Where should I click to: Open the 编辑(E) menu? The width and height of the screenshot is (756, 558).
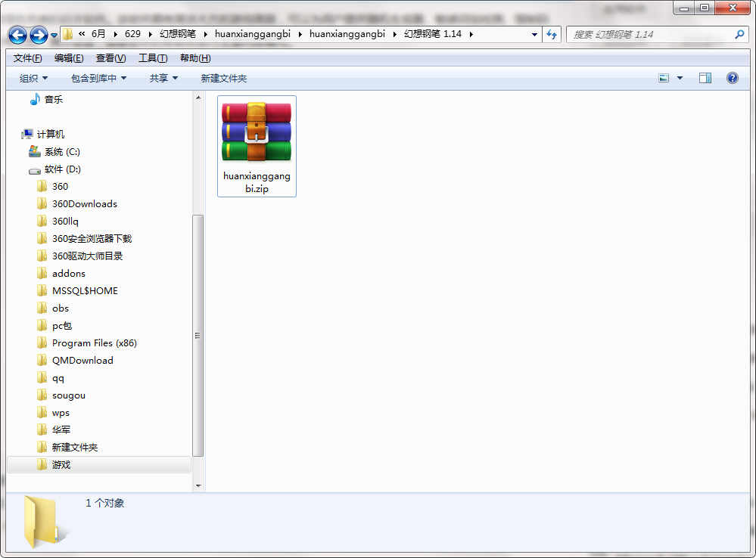click(69, 58)
